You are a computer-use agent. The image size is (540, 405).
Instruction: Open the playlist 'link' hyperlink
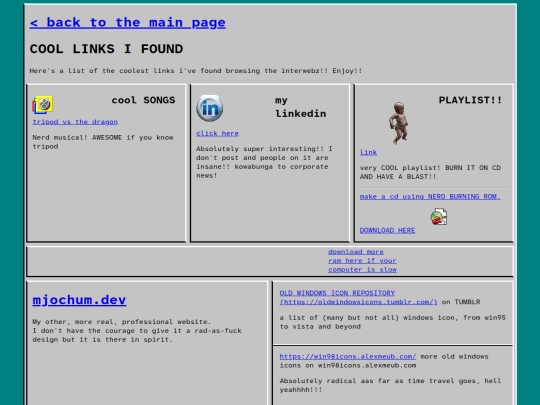(x=368, y=152)
